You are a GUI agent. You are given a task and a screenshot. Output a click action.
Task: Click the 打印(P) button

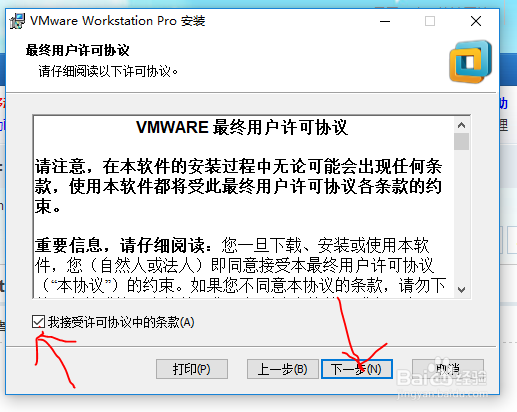coord(192,369)
